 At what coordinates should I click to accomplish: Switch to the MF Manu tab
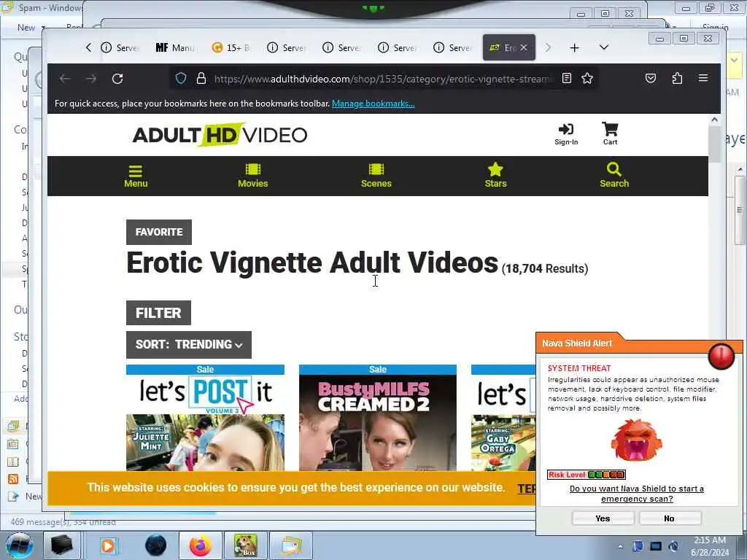coord(174,47)
